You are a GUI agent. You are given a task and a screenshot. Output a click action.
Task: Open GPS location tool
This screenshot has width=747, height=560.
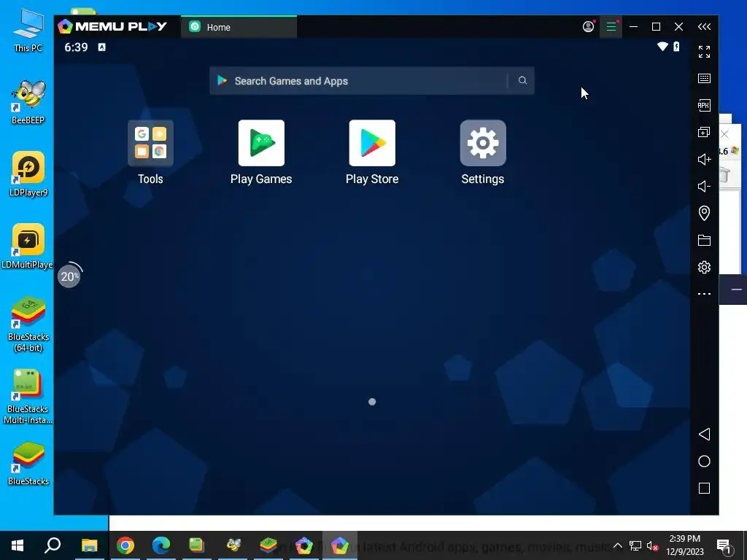click(704, 213)
